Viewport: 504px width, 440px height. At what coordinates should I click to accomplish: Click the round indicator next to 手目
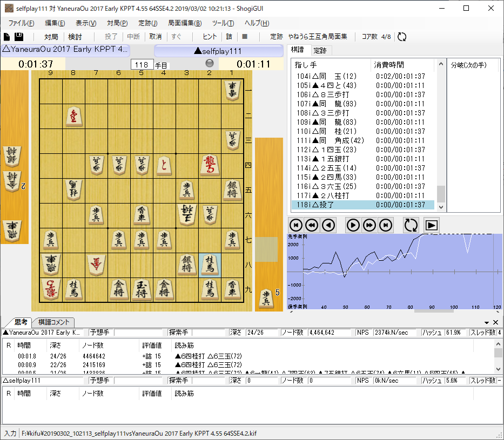pos(210,63)
